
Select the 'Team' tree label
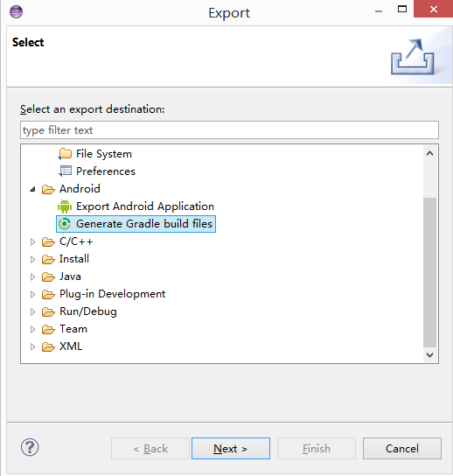[x=73, y=329]
